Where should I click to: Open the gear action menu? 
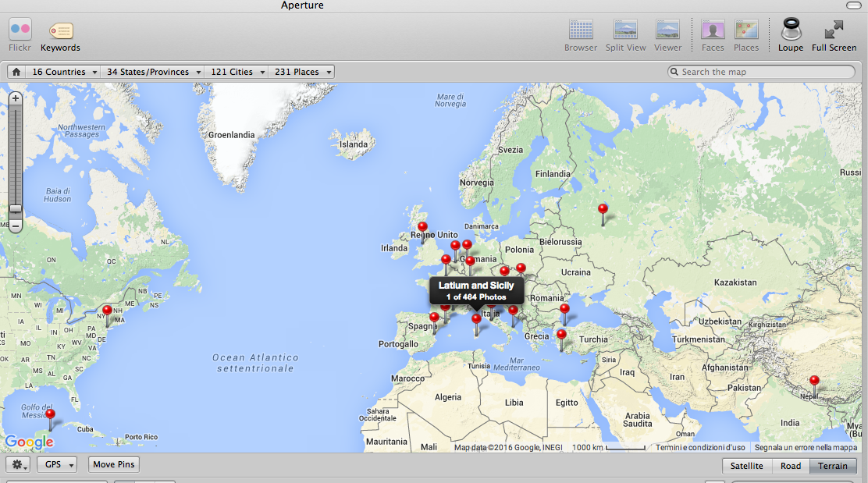coord(18,465)
